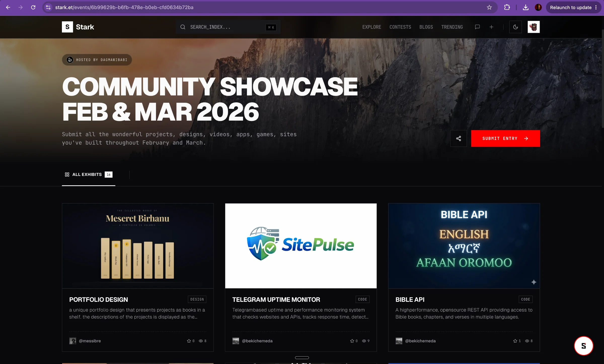The height and width of the screenshot is (364, 604).
Task: Open the Hosted by Dagmawibabi badge
Action: tap(97, 60)
